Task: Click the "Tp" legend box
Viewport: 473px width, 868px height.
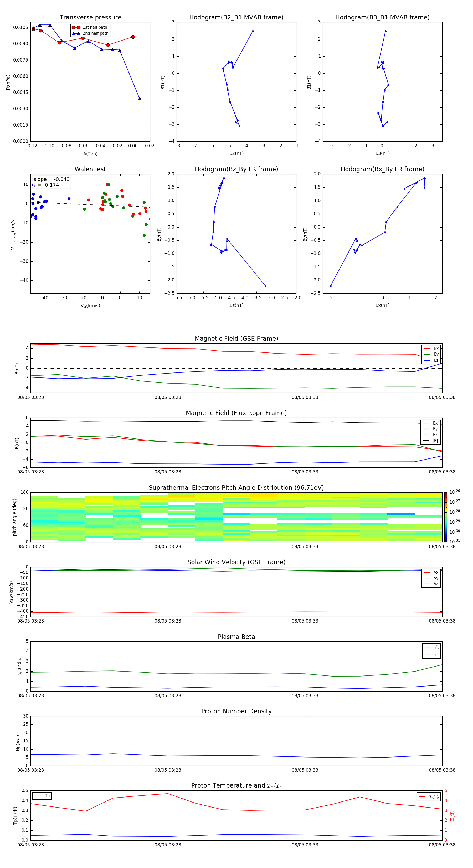Action: coord(42,796)
